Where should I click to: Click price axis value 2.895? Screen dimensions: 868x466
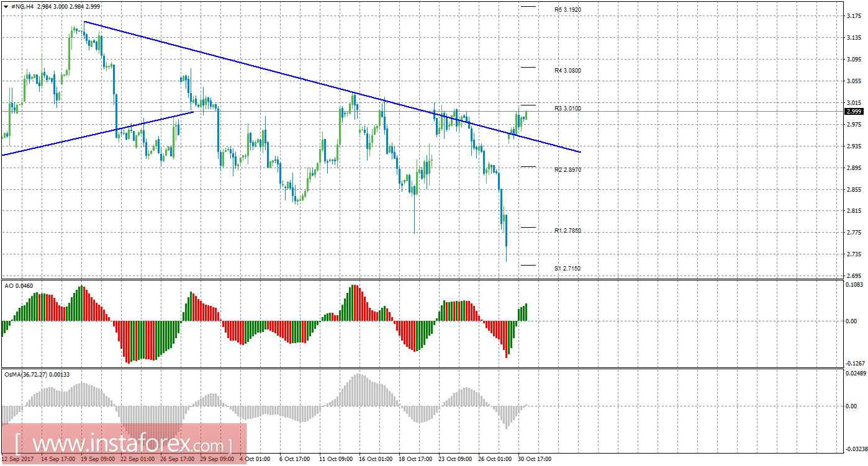pyautogui.click(x=854, y=168)
